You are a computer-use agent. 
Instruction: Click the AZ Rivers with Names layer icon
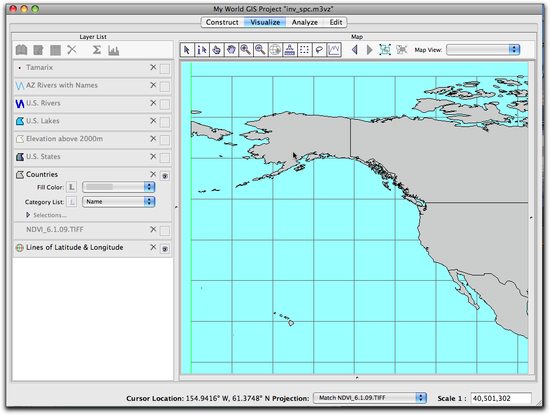20,85
